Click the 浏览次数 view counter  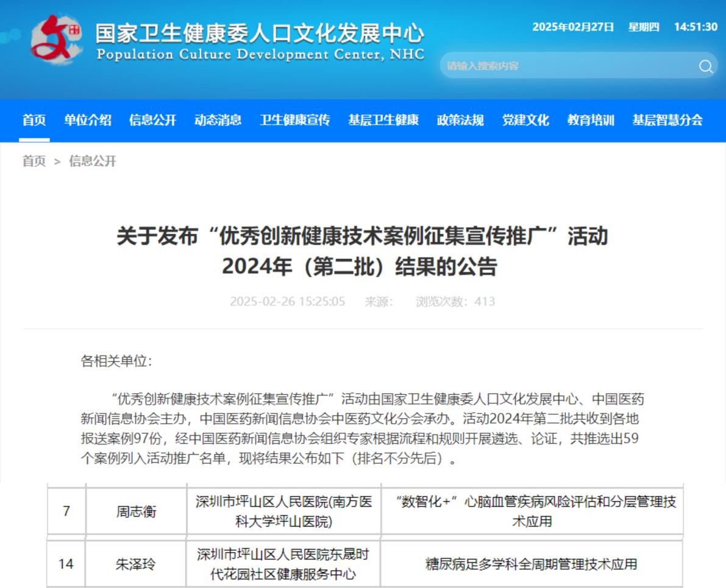click(x=453, y=301)
